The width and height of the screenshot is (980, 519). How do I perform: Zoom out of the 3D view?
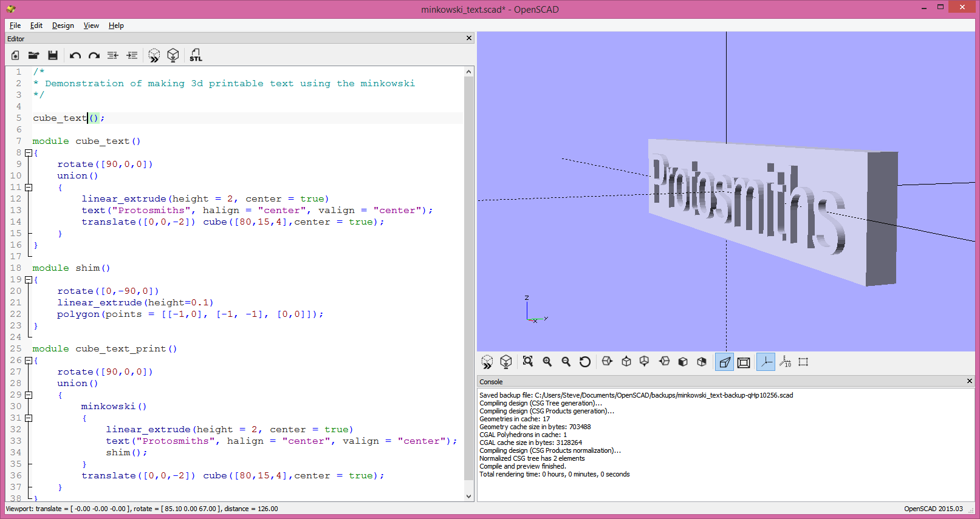tap(566, 362)
